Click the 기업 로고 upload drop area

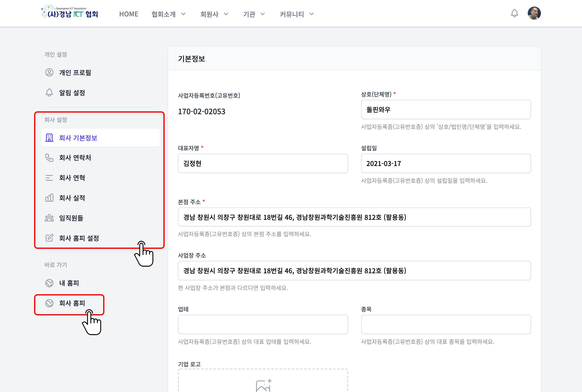click(x=263, y=380)
